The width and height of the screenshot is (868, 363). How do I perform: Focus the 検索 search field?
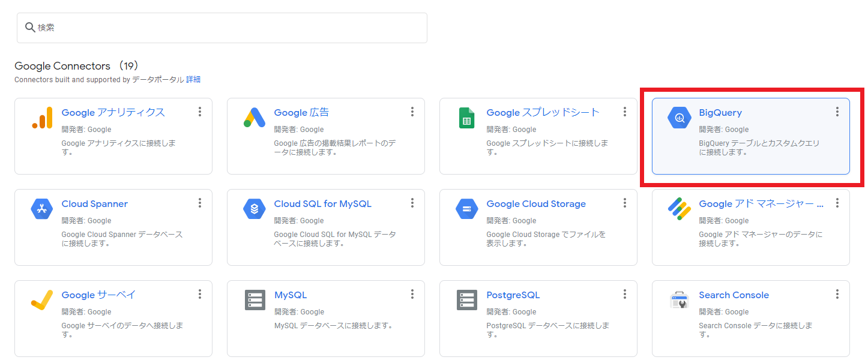222,28
